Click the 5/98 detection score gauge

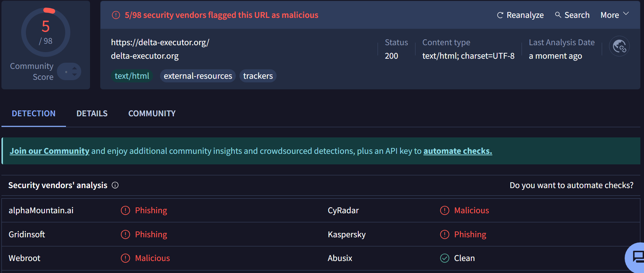pos(46,32)
